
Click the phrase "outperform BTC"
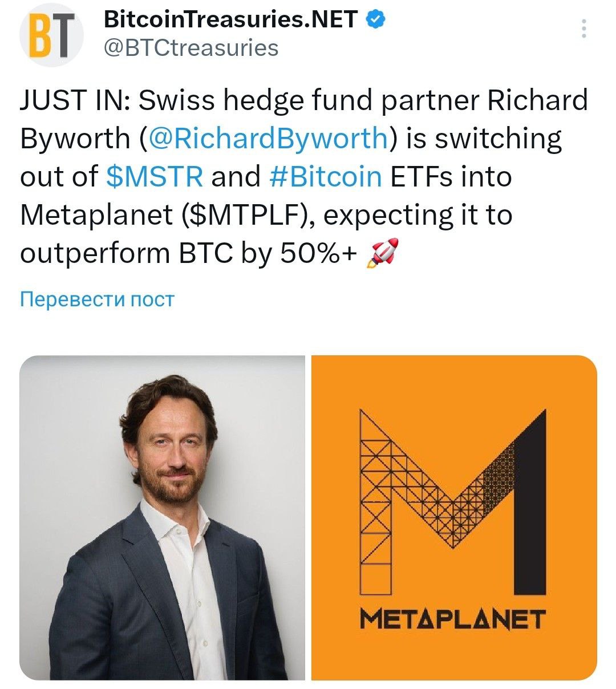click(126, 253)
